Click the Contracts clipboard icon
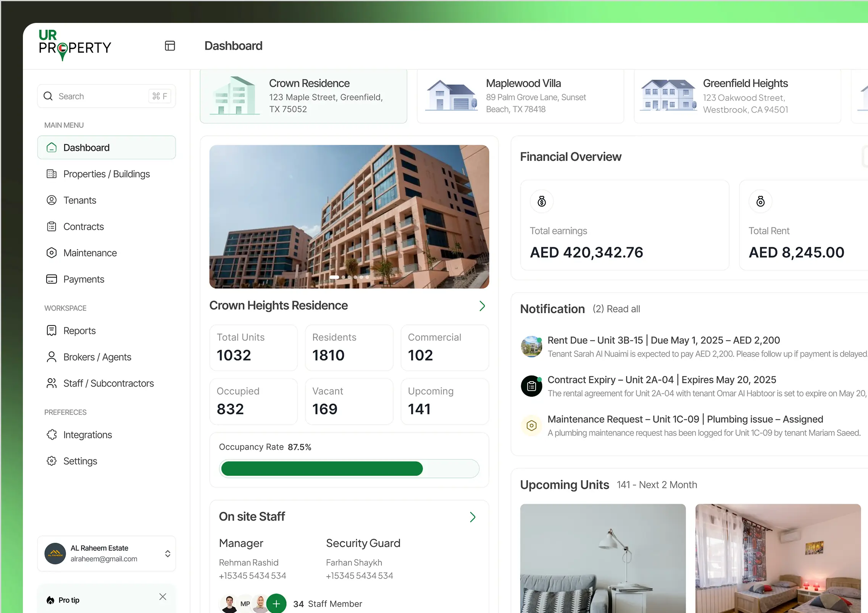Screen dimensions: 868x613 coord(52,226)
